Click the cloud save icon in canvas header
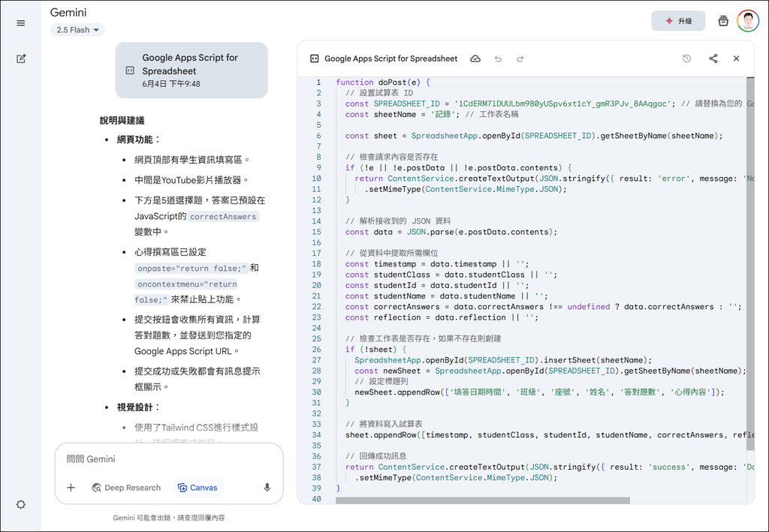Viewport: 769px width, 532px height. (475, 59)
